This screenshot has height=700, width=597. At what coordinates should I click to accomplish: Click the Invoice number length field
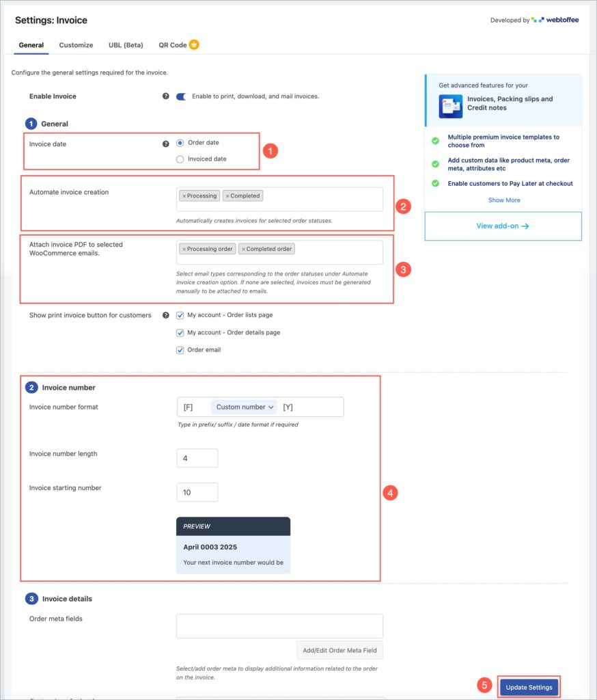click(x=197, y=458)
